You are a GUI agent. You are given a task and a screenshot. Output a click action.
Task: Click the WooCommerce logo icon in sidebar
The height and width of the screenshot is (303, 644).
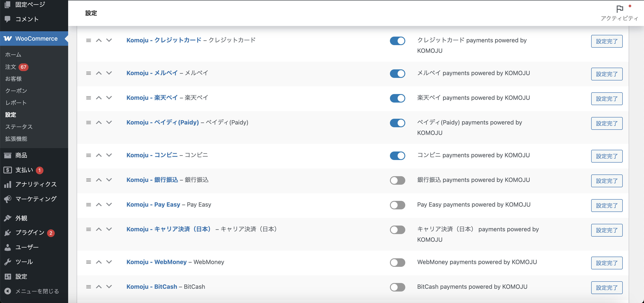8,39
